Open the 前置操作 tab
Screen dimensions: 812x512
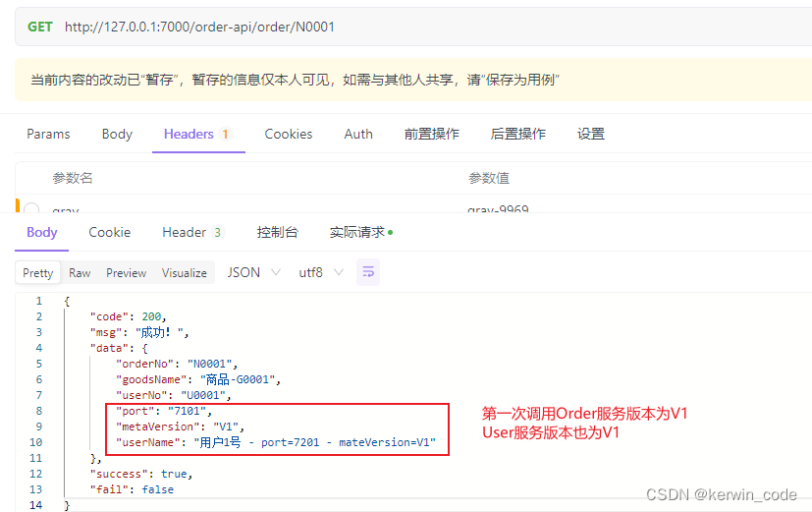[x=431, y=135]
